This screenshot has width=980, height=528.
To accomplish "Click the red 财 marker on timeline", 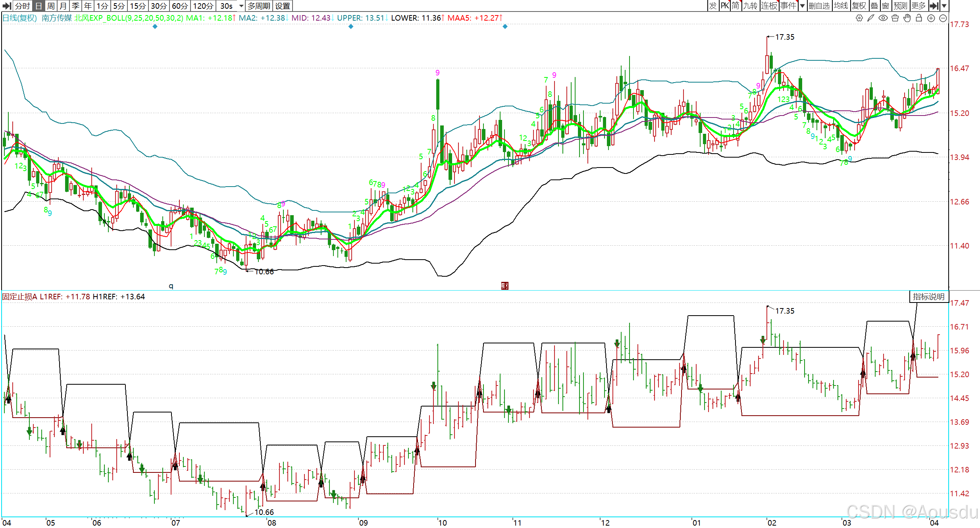I will pyautogui.click(x=504, y=286).
